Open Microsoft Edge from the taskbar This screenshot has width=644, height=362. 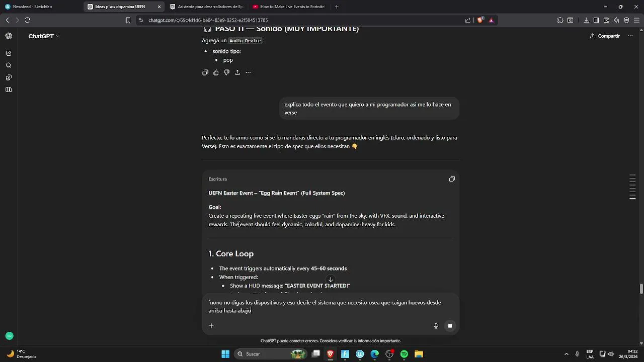click(x=375, y=354)
